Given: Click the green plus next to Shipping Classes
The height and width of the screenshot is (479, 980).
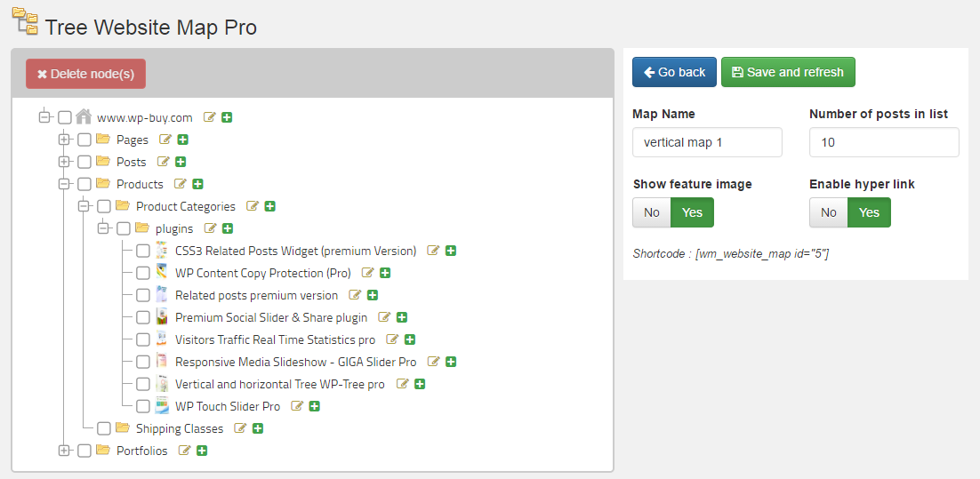Looking at the screenshot, I should click(x=258, y=428).
